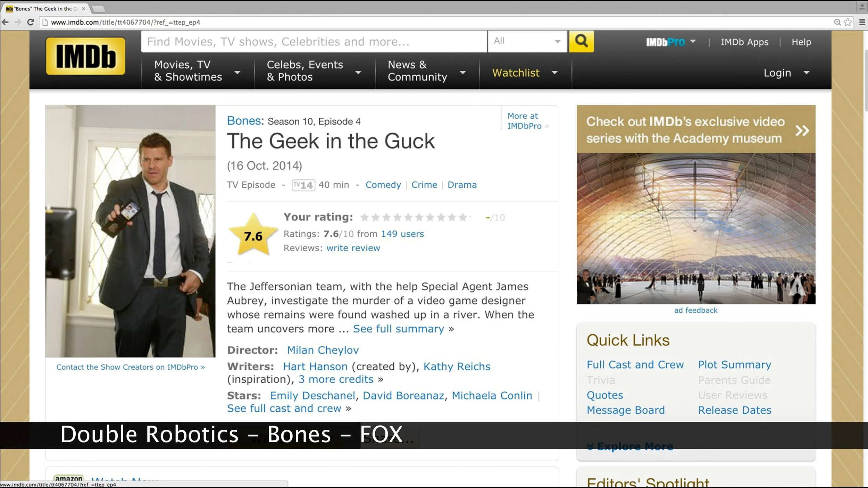Reload the page using the refresh icon
Image resolution: width=868 pixels, height=488 pixels.
(x=31, y=22)
